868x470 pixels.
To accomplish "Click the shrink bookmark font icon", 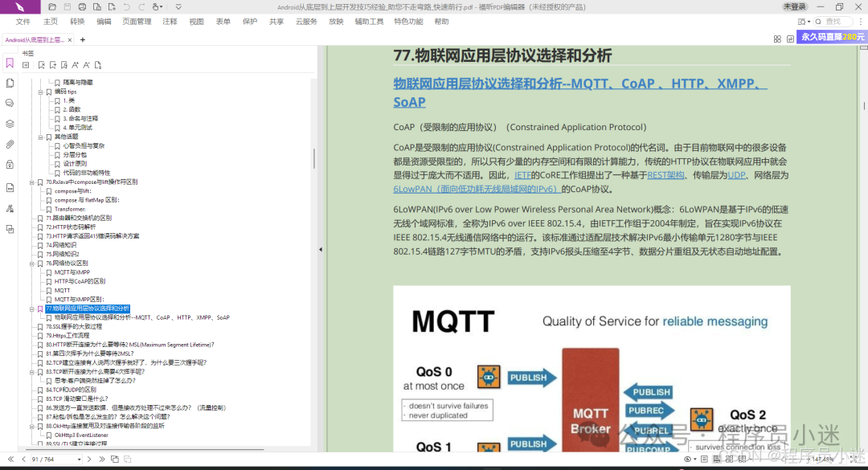I will tap(86, 65).
